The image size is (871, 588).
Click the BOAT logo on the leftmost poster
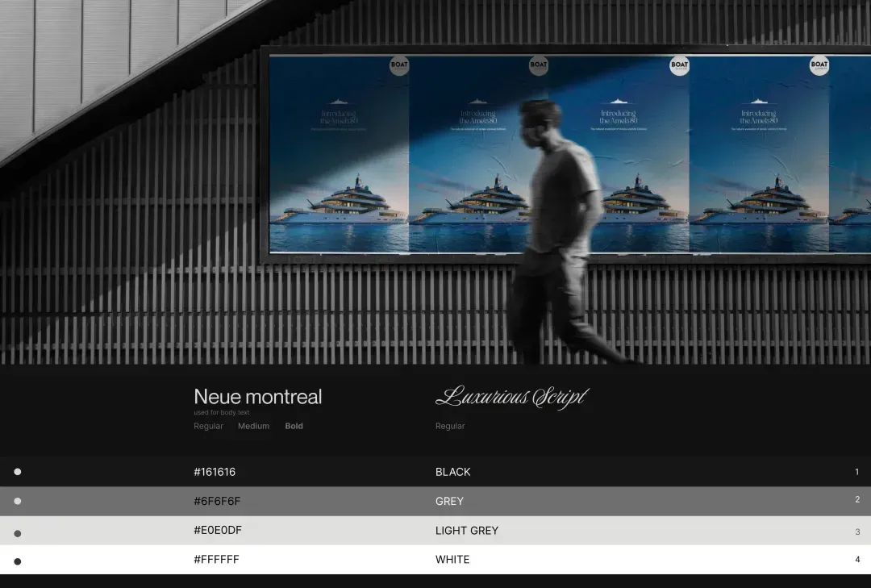click(x=399, y=65)
